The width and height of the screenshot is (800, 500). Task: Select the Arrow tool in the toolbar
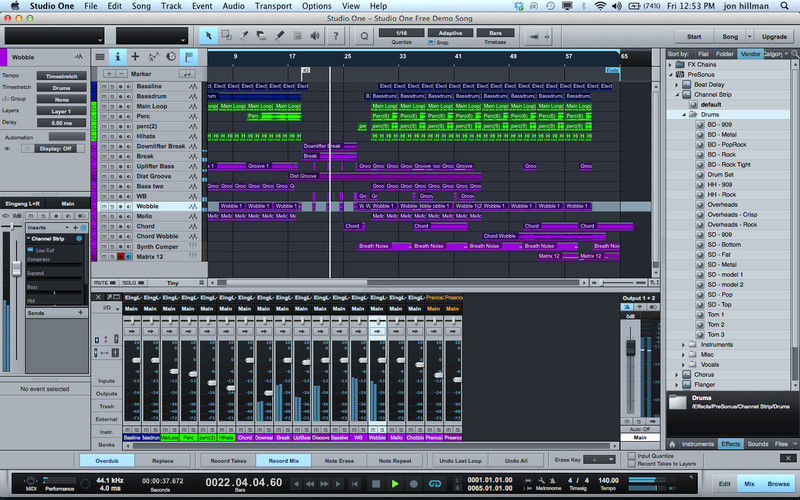[208, 36]
